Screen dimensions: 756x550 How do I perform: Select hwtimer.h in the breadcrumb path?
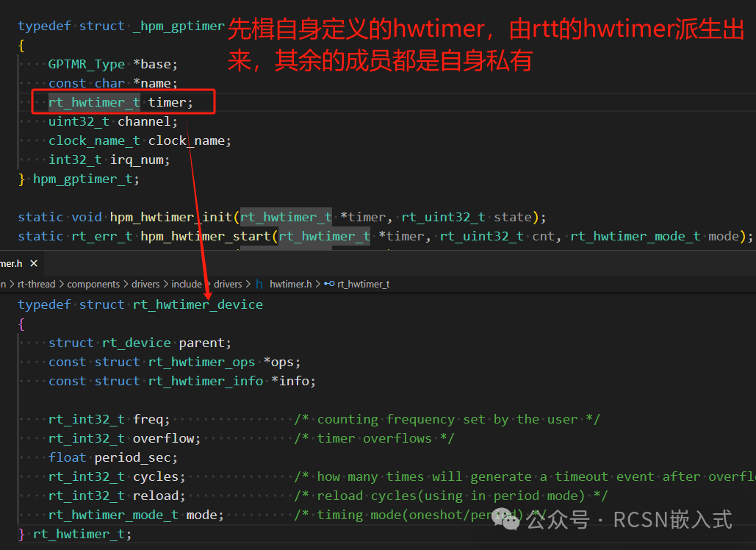pos(290,284)
